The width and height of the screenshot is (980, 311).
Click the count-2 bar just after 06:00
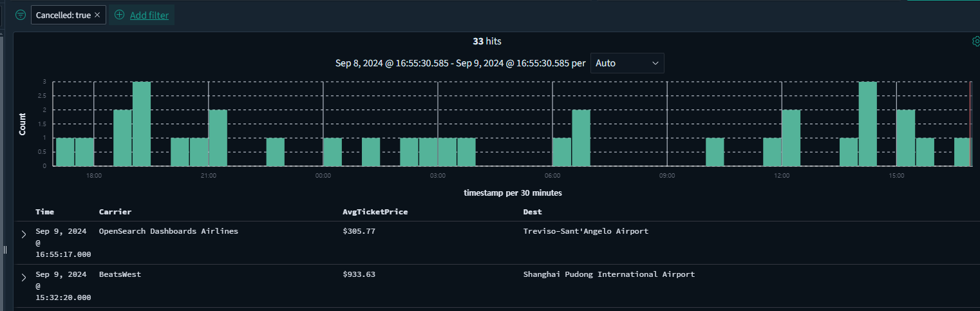pos(581,138)
